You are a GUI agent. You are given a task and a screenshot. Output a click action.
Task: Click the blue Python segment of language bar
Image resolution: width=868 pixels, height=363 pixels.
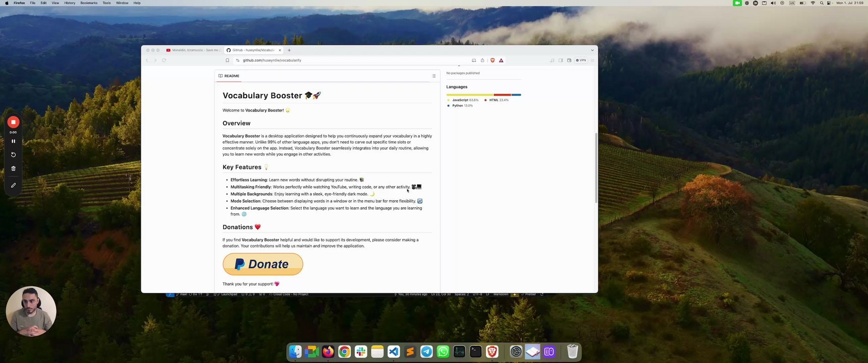[516, 95]
